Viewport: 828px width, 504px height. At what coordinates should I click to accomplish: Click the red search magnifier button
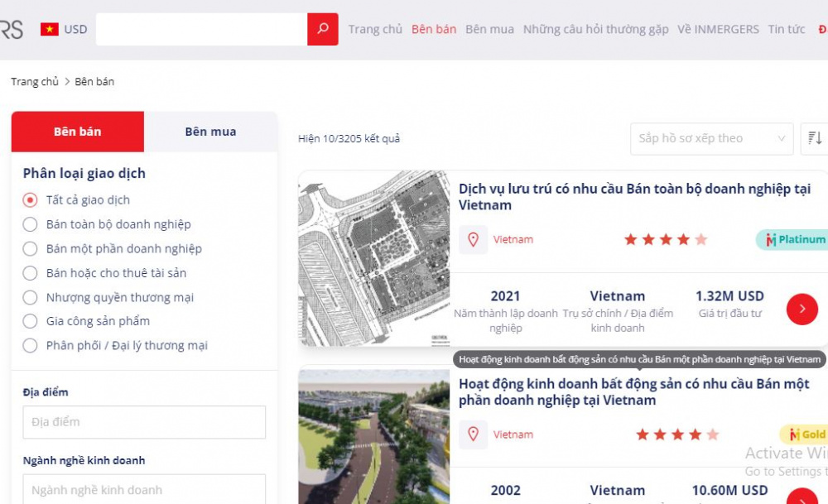point(323,29)
